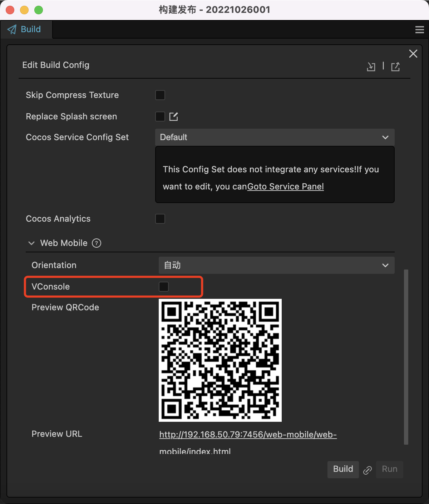Enable the Cocos Analytics checkbox
This screenshot has width=429, height=504.
[160, 219]
